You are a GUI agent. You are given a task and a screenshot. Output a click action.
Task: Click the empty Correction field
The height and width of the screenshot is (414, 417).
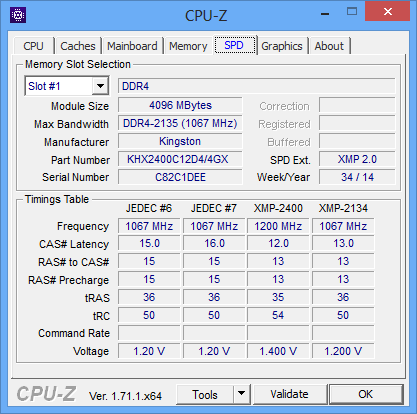357,105
